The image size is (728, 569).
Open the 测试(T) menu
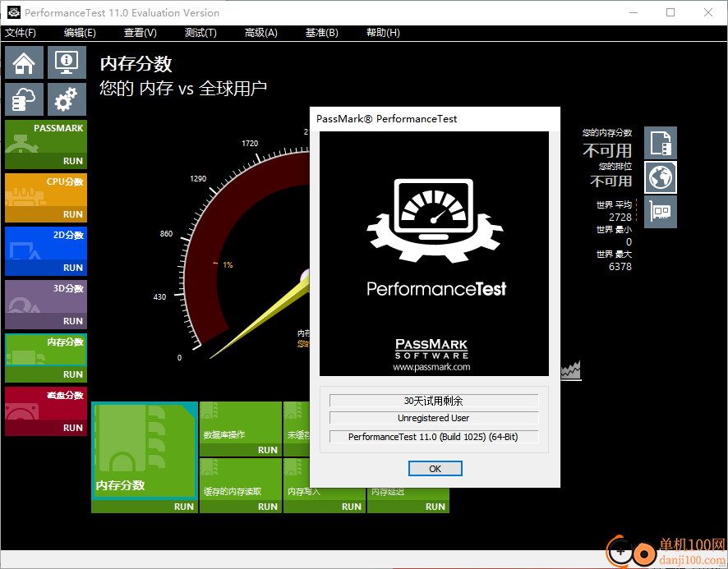[x=200, y=33]
